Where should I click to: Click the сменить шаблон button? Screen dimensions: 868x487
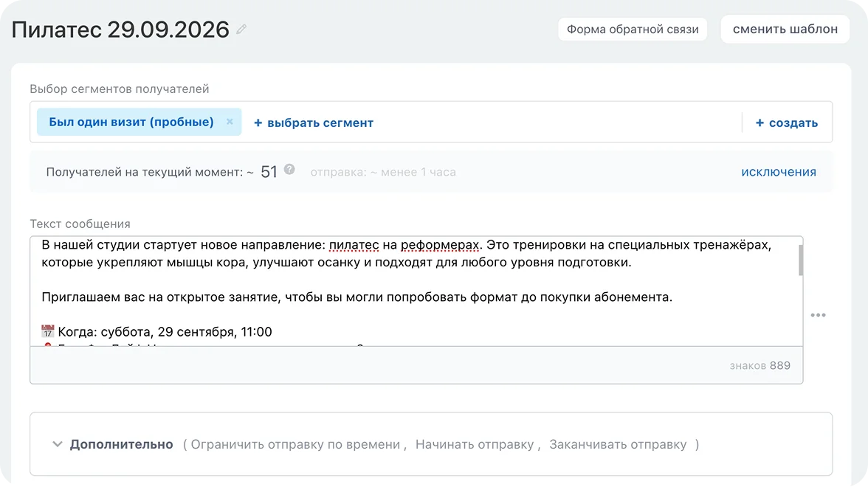(x=785, y=30)
